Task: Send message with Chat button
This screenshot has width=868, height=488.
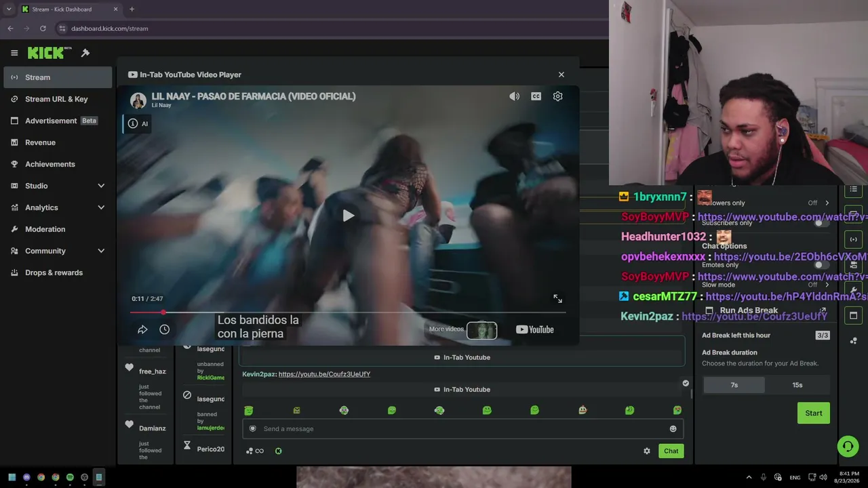Action: (x=671, y=451)
